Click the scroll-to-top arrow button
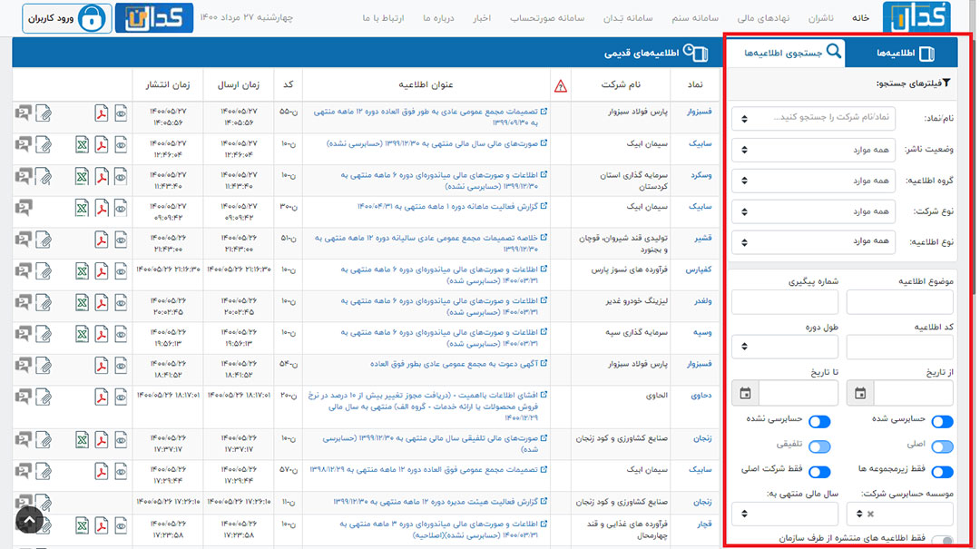 point(29,519)
